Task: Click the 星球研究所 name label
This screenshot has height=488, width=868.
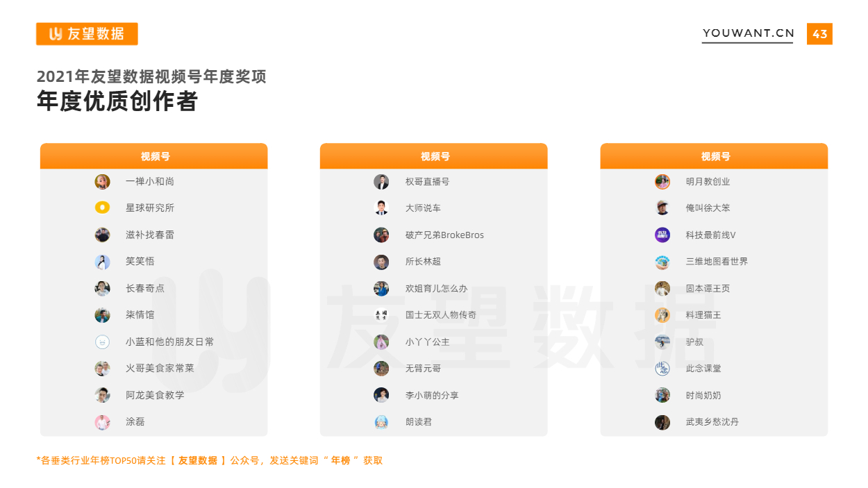Action: (150, 208)
